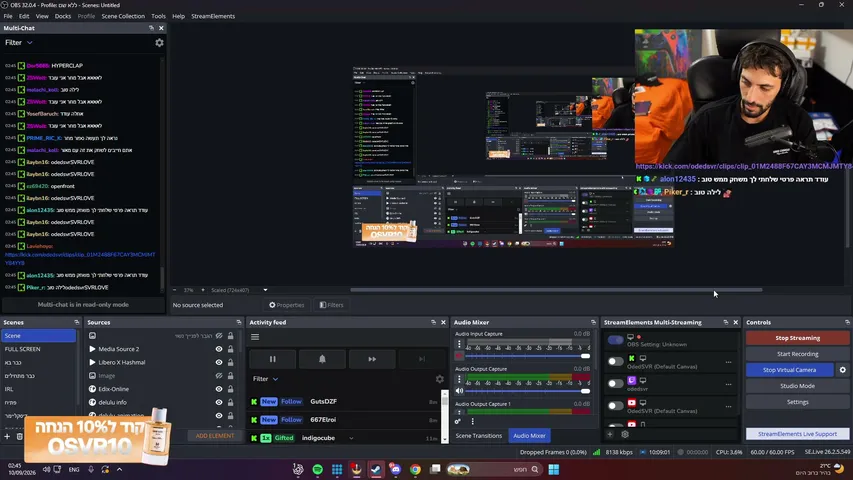Open the Docks menu
This screenshot has width=853, height=480.
pos(63,16)
